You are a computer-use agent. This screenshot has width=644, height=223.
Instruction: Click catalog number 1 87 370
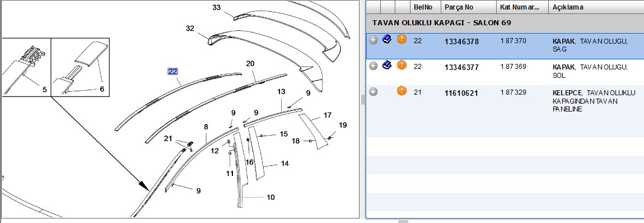[x=513, y=41]
